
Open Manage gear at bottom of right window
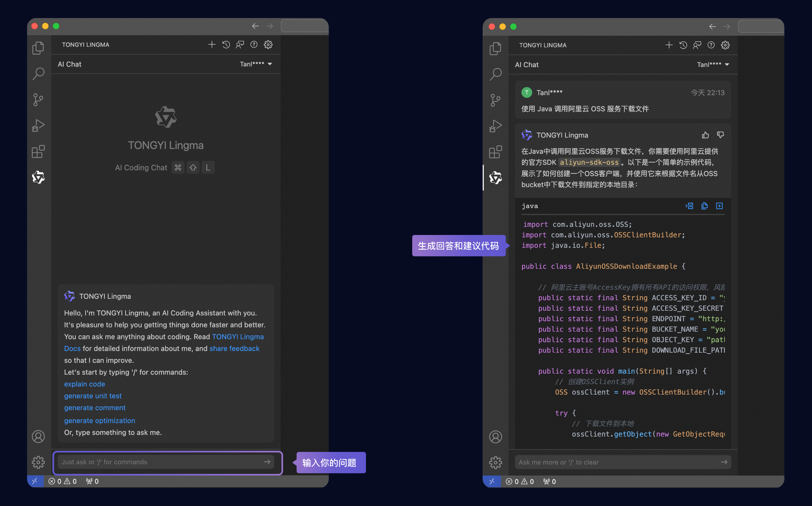[495, 463]
